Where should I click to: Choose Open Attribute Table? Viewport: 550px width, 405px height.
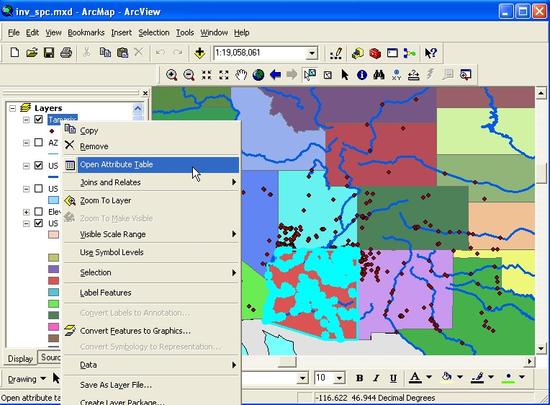(152, 164)
